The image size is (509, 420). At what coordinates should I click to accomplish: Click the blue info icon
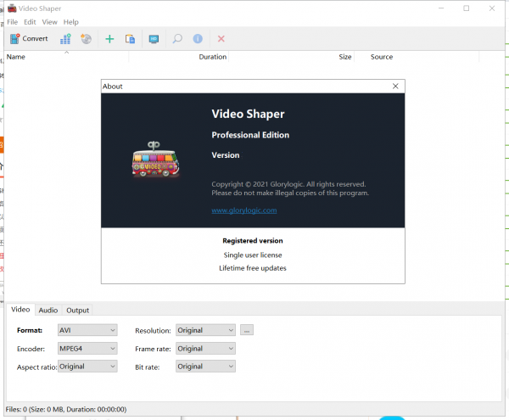pyautogui.click(x=198, y=39)
